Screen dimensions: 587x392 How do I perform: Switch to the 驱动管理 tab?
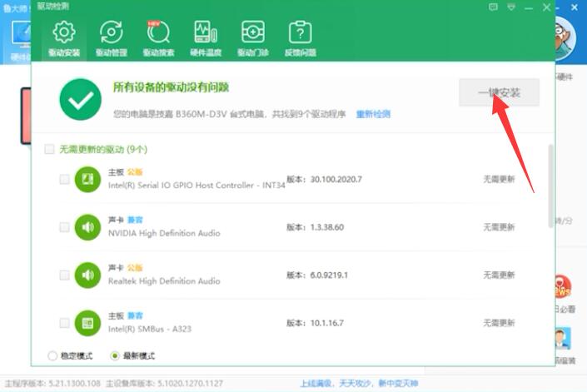coord(112,39)
